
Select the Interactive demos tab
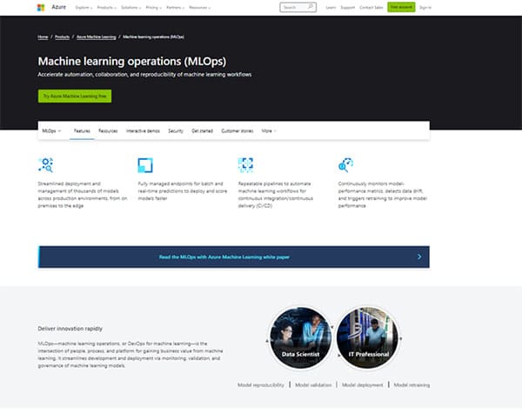pyautogui.click(x=143, y=130)
